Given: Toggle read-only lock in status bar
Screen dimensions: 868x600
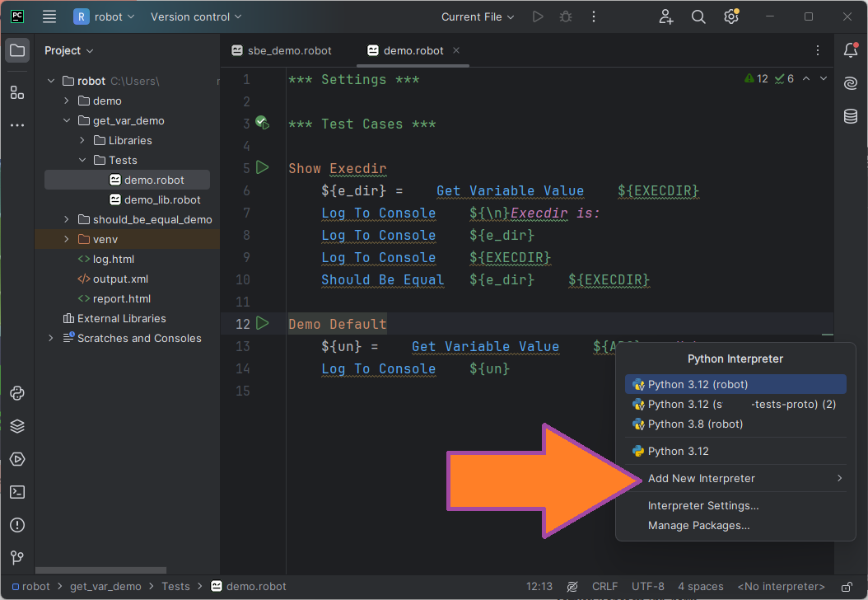Looking at the screenshot, I should (x=847, y=587).
